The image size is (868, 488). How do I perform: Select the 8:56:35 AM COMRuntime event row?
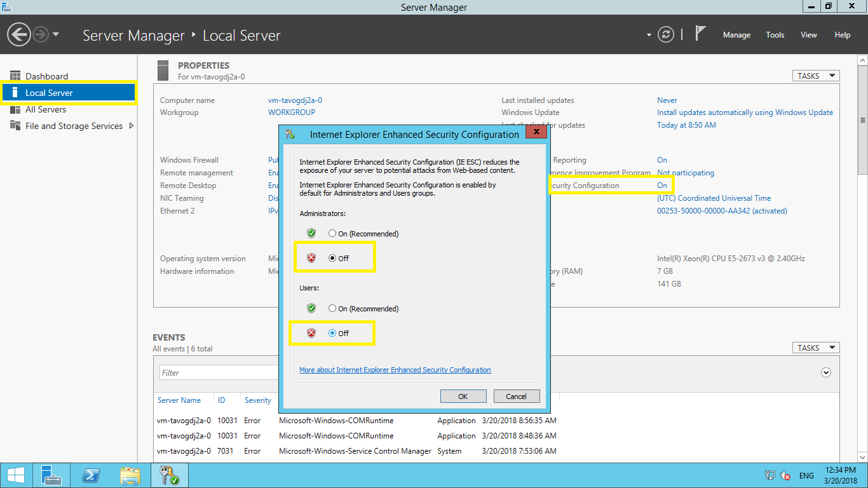[x=496, y=421]
